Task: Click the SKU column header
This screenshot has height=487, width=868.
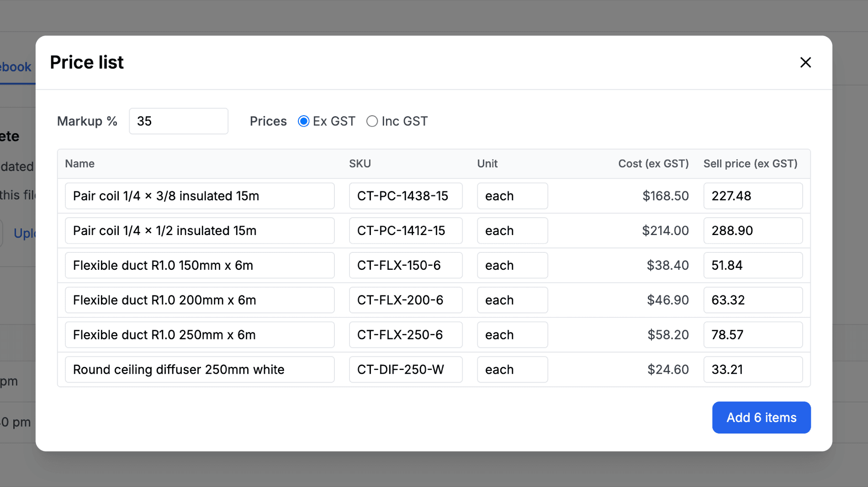Action: pos(360,164)
